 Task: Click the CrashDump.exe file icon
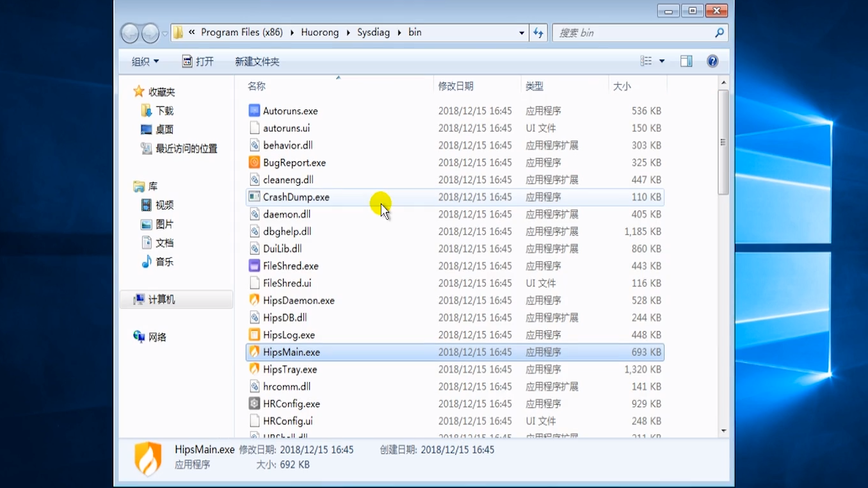[254, 197]
